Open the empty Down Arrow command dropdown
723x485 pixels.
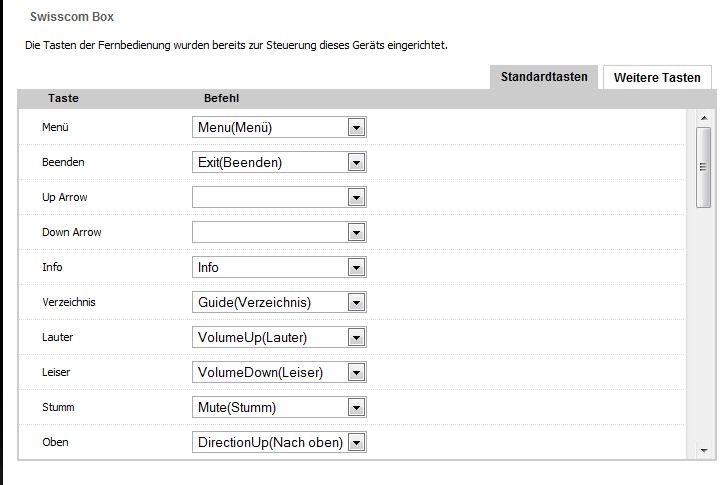355,232
